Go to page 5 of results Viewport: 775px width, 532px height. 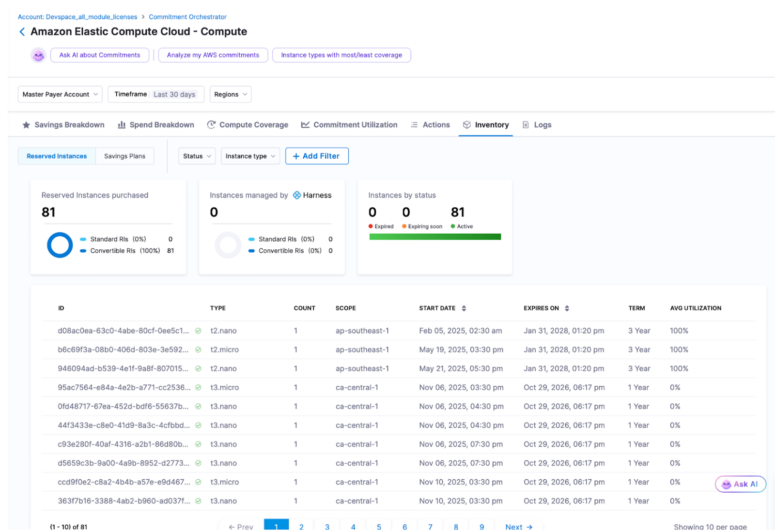(379, 527)
